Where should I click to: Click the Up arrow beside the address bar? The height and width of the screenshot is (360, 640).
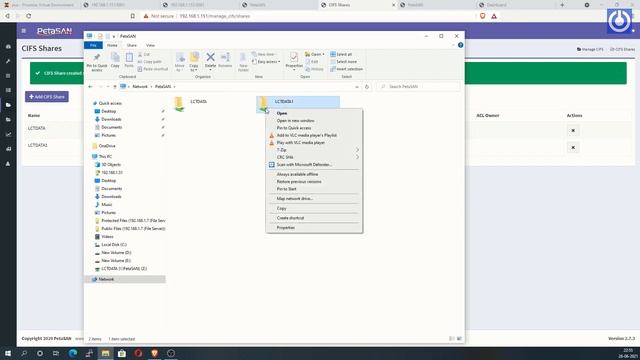[115, 87]
